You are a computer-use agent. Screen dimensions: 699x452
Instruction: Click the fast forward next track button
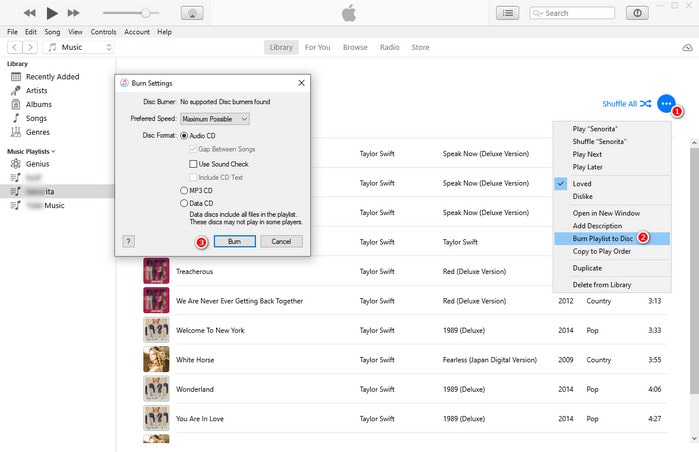tap(74, 13)
